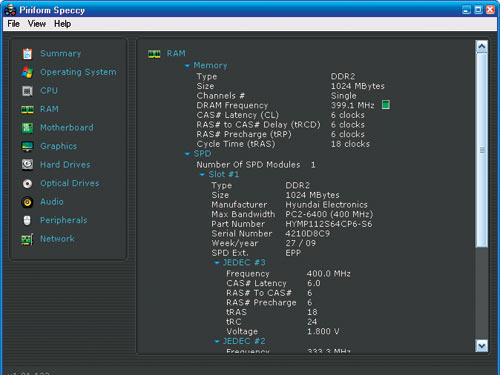Click the RAM stick icon in sidebar
The image size is (500, 375).
[27, 109]
